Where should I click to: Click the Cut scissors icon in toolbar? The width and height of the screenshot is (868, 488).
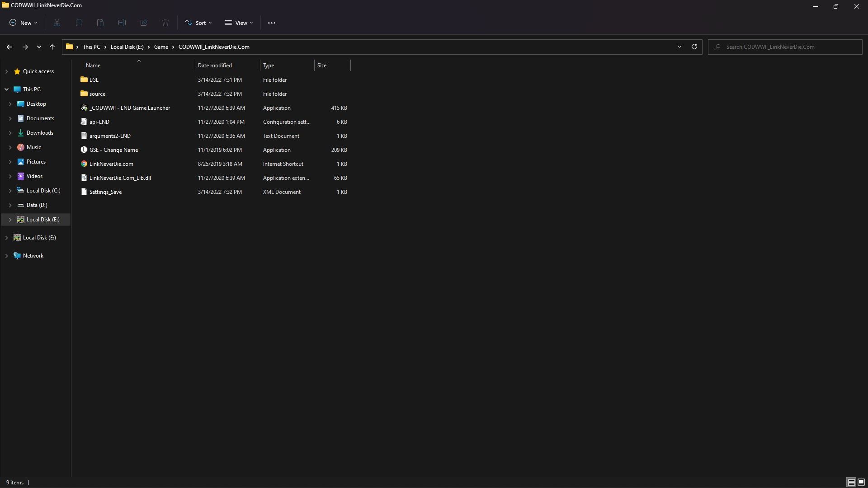57,23
